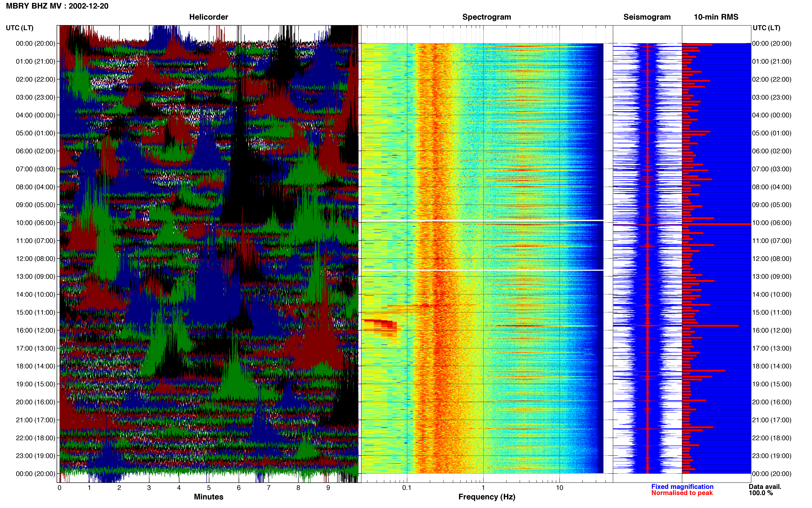Click "13:00 (09:00)" on the left time axis

pyautogui.click(x=36, y=277)
